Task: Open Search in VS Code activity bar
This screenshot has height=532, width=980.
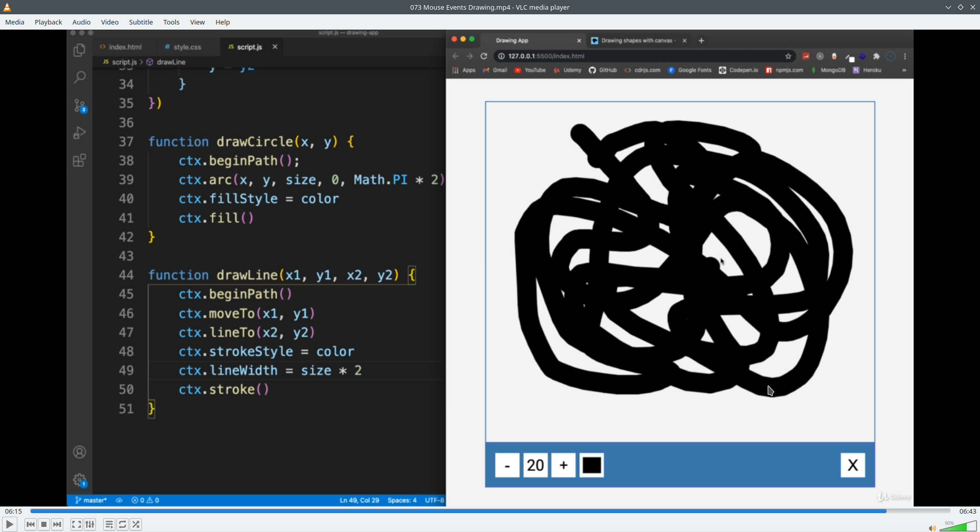Action: pos(80,78)
